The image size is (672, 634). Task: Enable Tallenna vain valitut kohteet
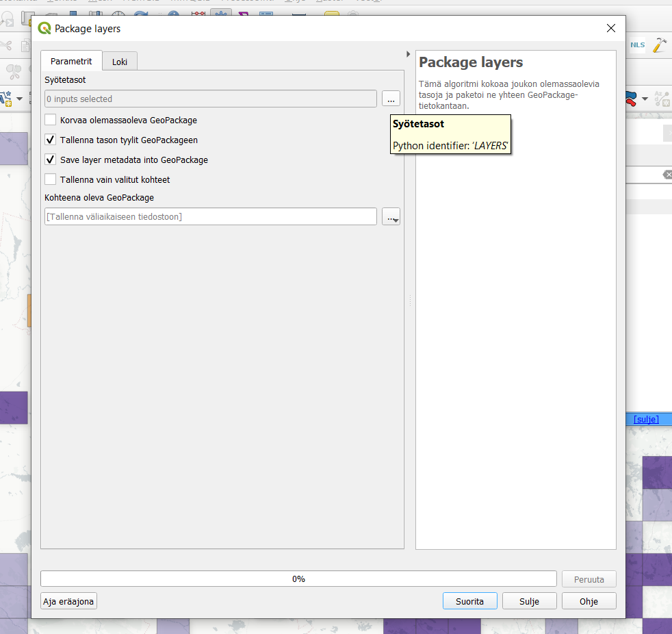coord(51,179)
